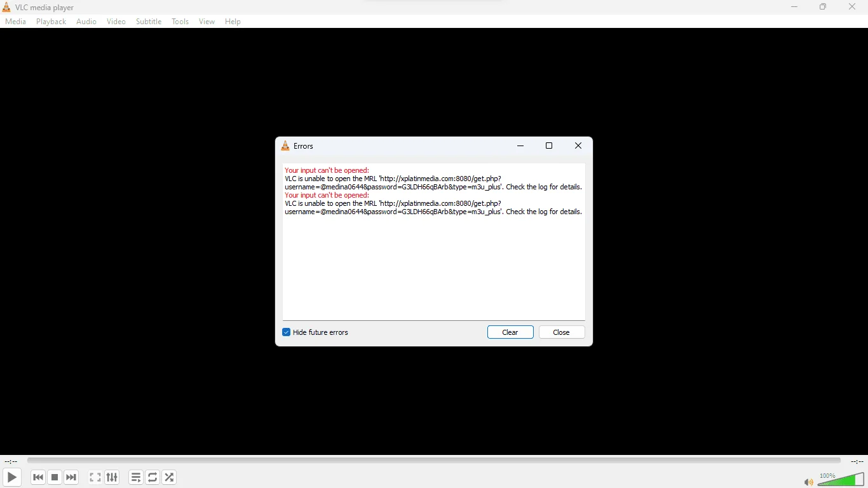Uncheck Hide future errors checkbox
This screenshot has height=488, width=868.
click(286, 332)
